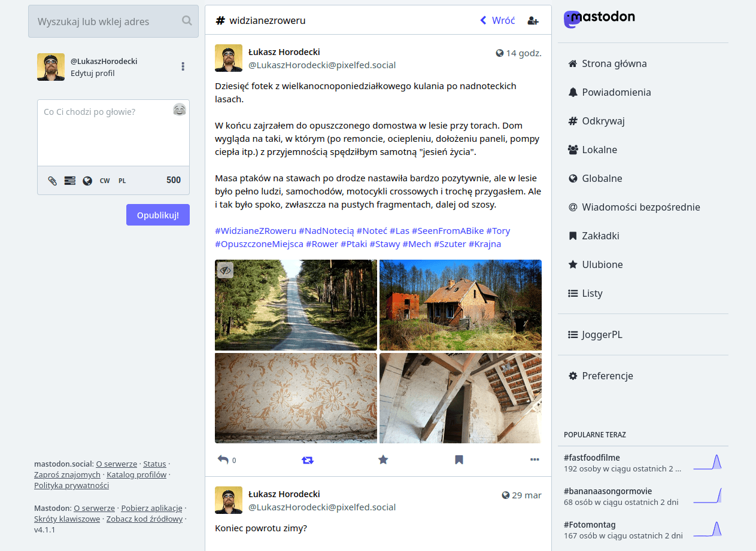The image size is (756, 551).
Task: Open more options on first post
Action: 535,459
